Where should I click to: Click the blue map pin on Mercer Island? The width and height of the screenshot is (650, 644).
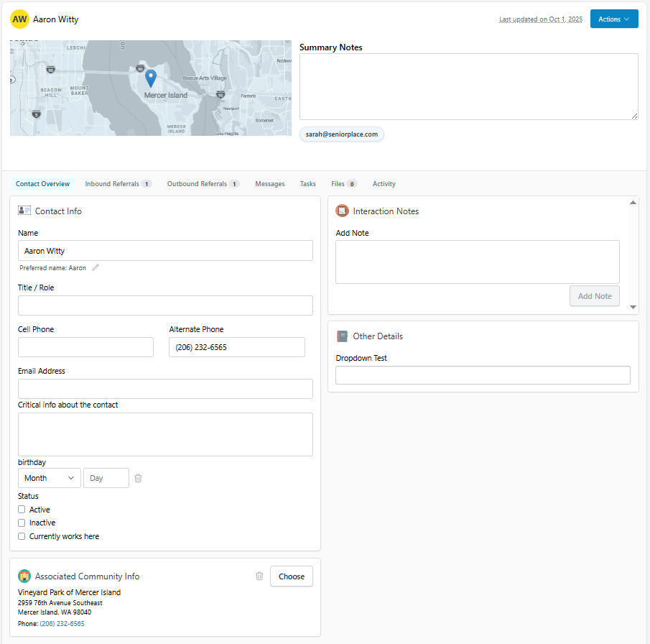[151, 78]
